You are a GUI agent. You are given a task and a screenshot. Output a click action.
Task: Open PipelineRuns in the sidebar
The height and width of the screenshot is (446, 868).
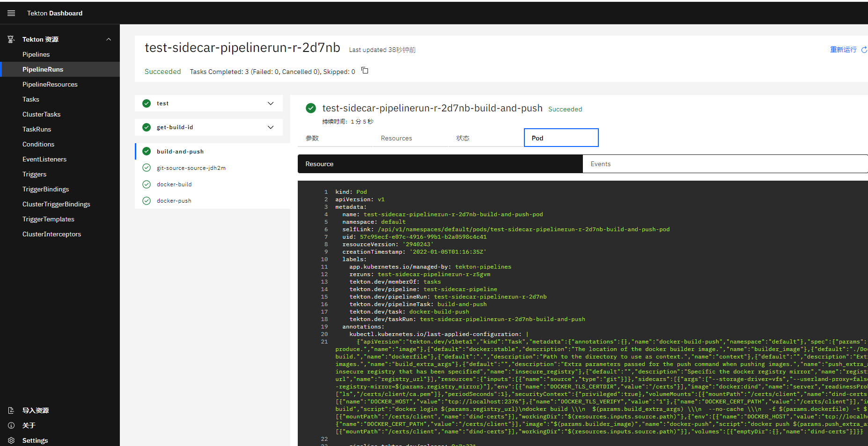(x=60, y=69)
